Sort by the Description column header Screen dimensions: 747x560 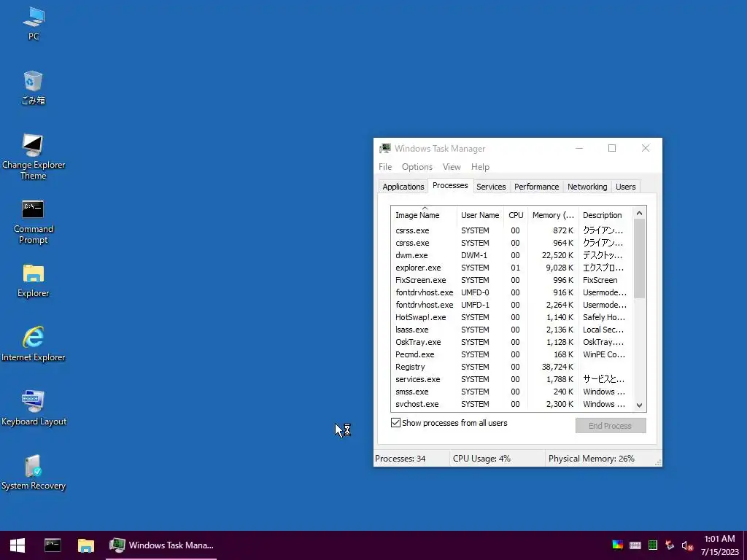tap(605, 215)
